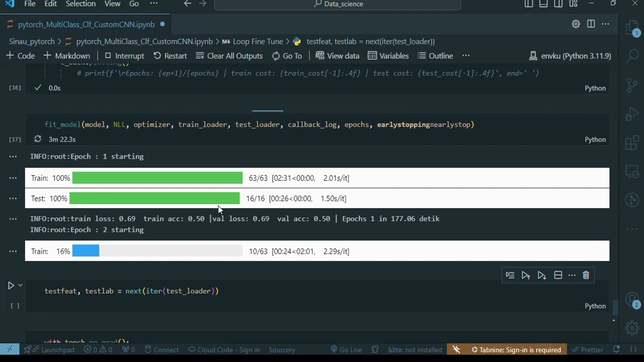The image size is (644, 362).
Task: Click Sourcery in the status bar
Action: click(x=282, y=350)
